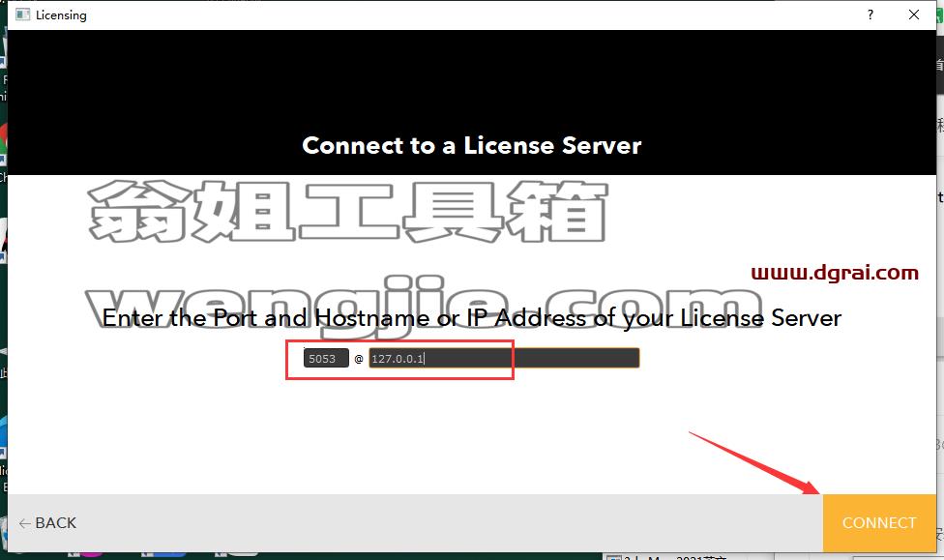The image size is (944, 560).
Task: Select the Chrome shortcut on the desktop edge
Action: coord(3,141)
